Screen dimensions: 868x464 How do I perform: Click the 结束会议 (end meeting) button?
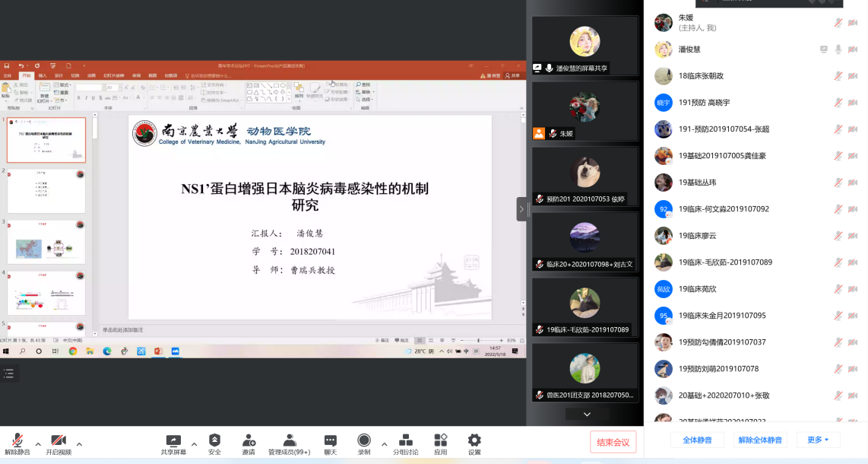613,442
